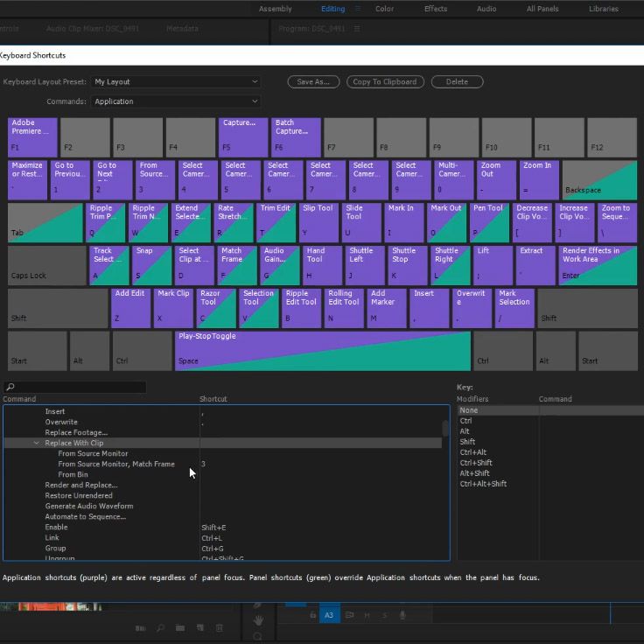
Task: Click the trash Clear icon in Project panel
Action: click(220, 627)
